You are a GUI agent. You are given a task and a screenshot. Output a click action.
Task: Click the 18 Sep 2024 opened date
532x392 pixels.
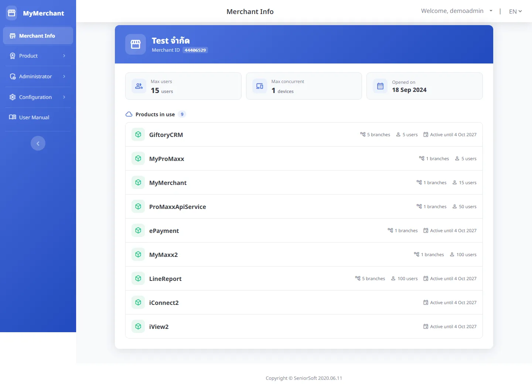point(409,90)
